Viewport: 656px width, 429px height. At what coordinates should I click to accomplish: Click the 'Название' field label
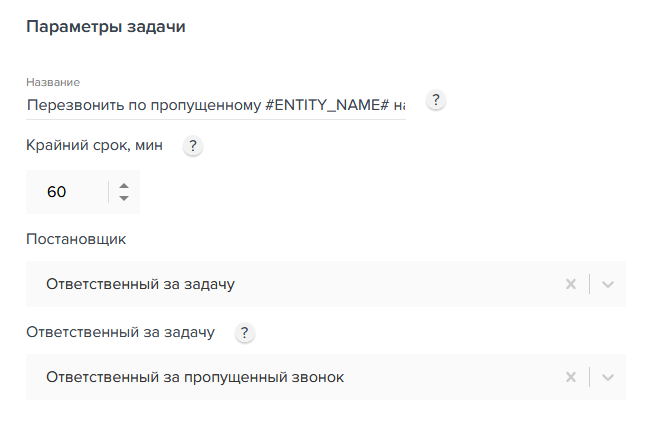pos(53,81)
